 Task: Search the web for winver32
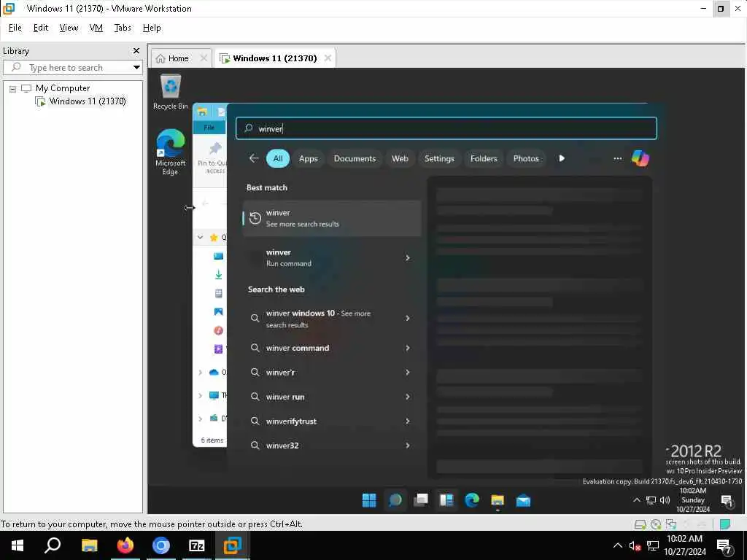tap(332, 446)
